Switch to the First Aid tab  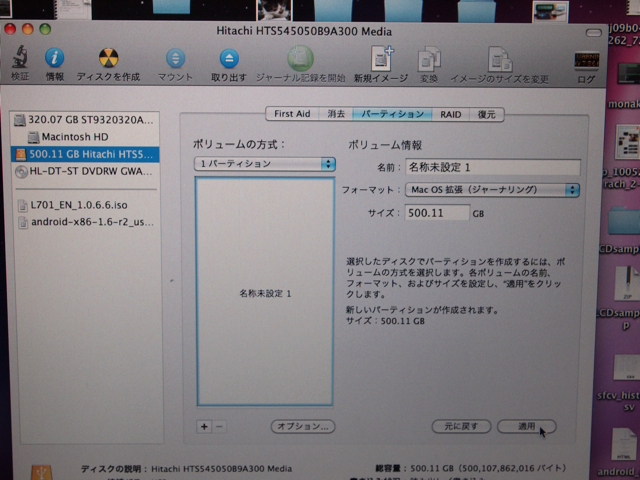tap(291, 115)
